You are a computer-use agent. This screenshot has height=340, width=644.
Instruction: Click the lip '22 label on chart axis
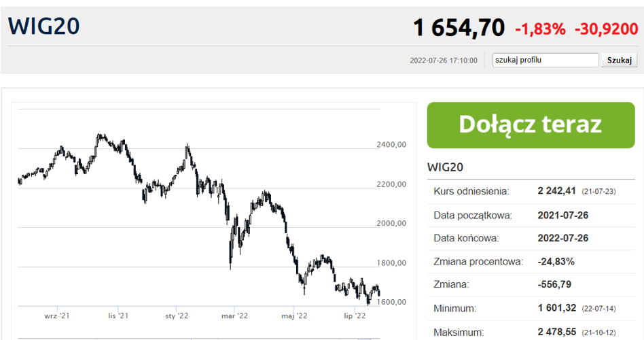(x=355, y=316)
